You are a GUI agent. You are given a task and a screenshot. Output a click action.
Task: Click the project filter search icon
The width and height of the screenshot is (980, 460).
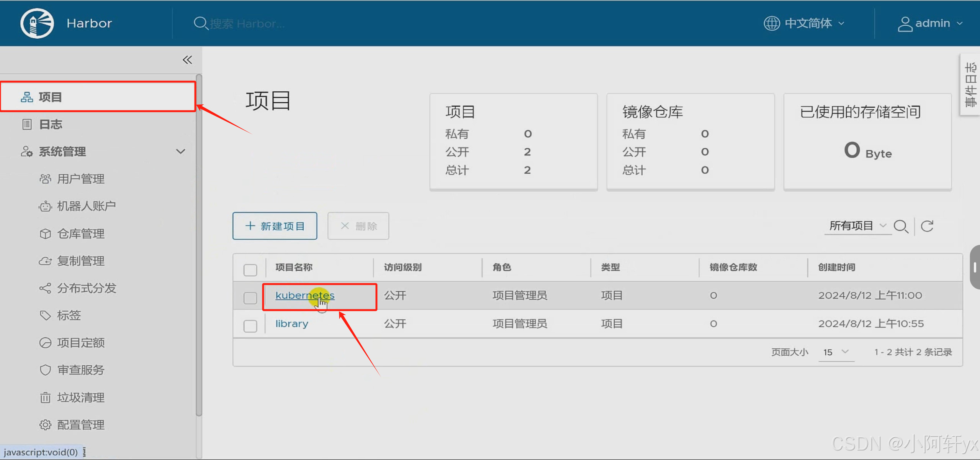tap(901, 226)
